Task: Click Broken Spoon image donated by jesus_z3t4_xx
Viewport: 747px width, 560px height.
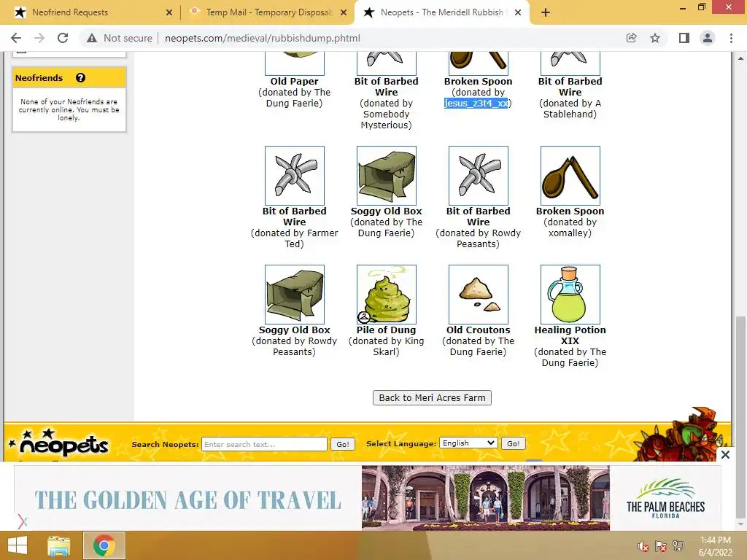Action: click(x=479, y=63)
